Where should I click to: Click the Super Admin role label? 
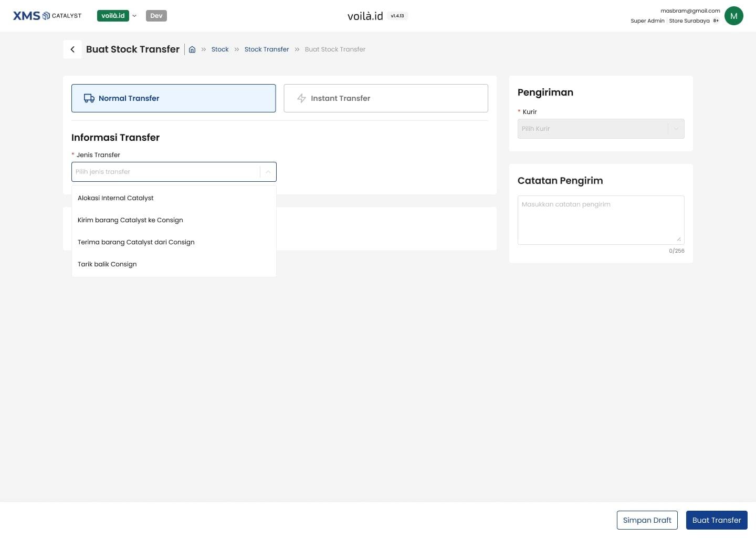(647, 21)
